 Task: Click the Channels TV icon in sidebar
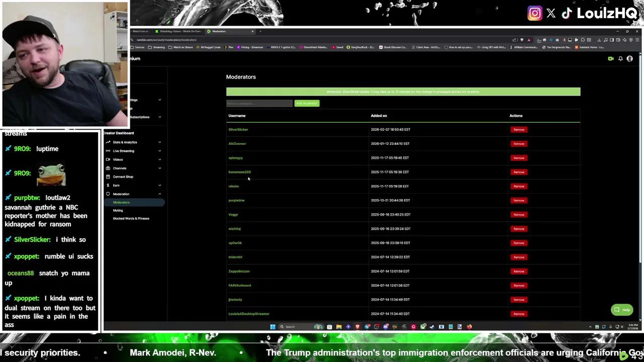[108, 168]
